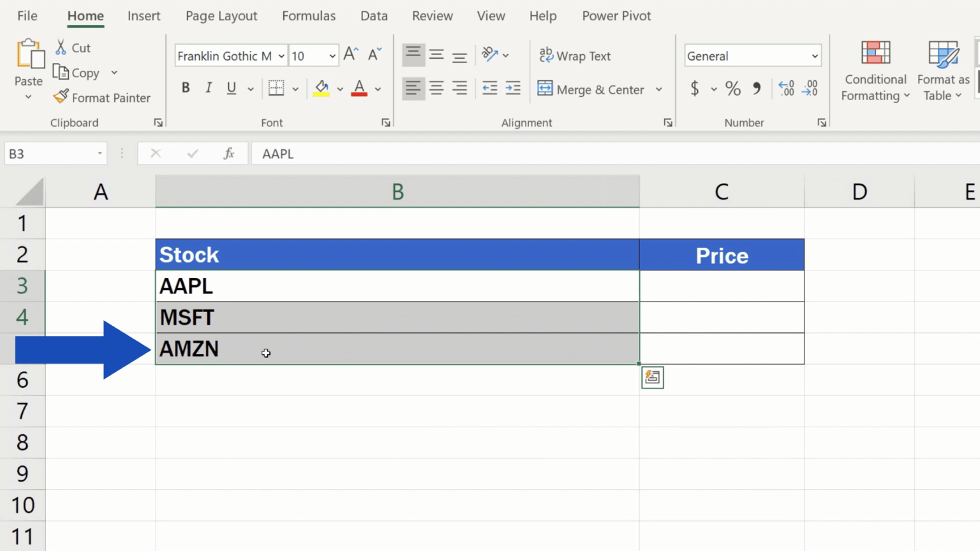This screenshot has width=980, height=551.
Task: Open Paste options arrow
Action: click(29, 97)
